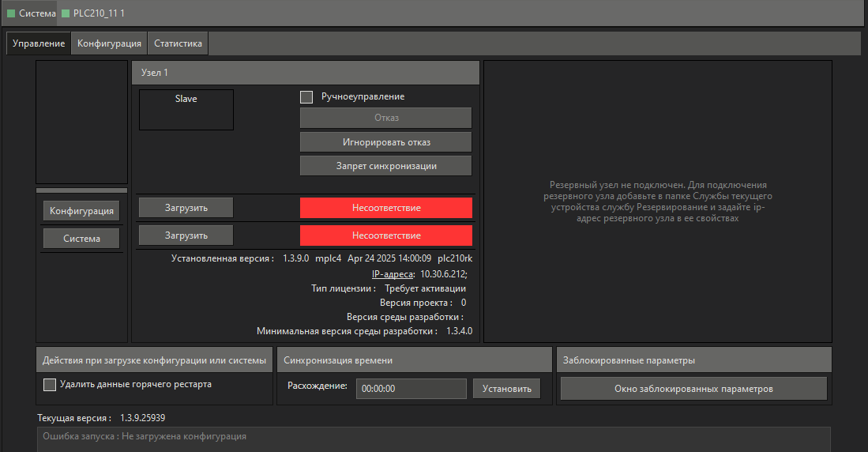Select the Slave status box
This screenshot has width=868, height=452.
pyautogui.click(x=186, y=110)
